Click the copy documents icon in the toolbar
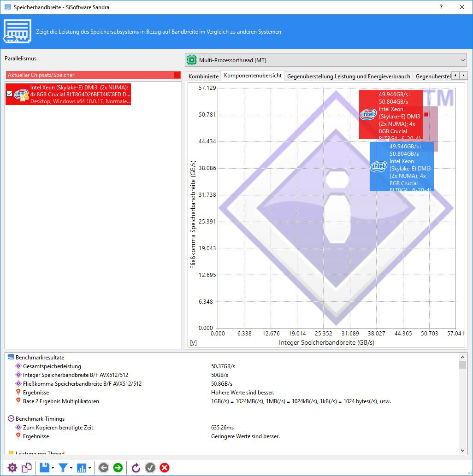473x476 pixels. (27, 468)
